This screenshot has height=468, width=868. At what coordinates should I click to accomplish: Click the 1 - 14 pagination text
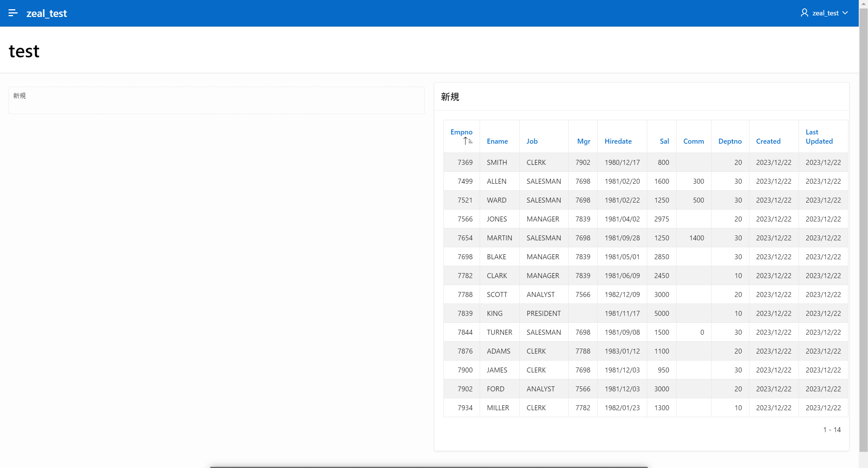tap(831, 430)
